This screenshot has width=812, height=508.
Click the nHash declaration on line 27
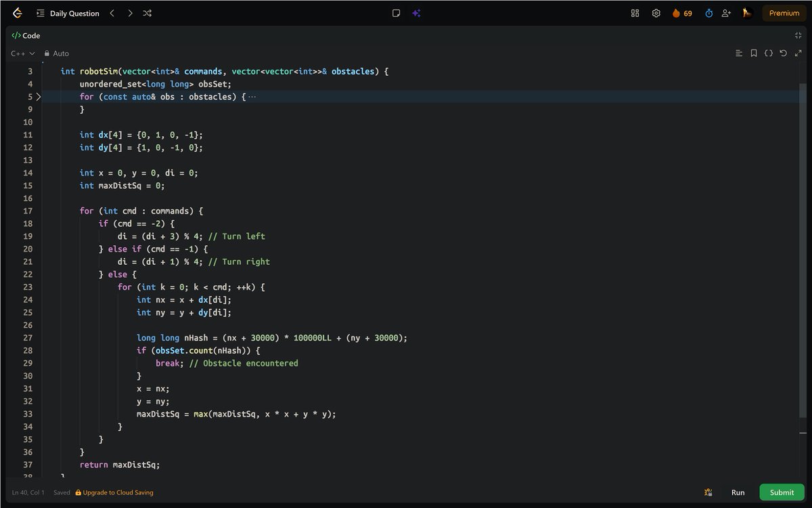pyautogui.click(x=272, y=338)
